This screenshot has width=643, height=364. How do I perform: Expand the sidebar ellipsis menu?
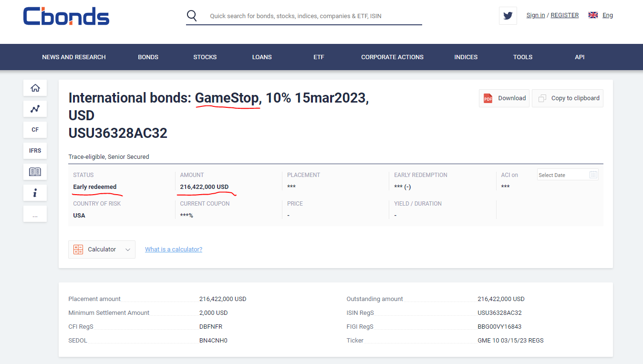35,214
